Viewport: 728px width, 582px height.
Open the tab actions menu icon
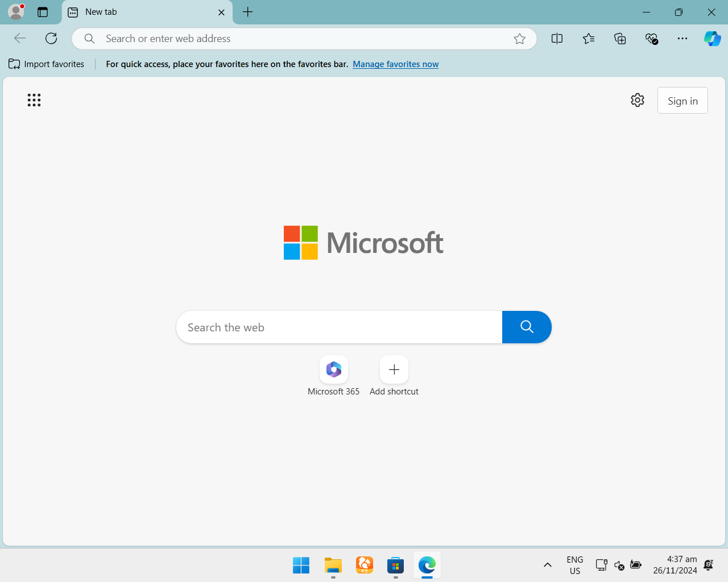tap(43, 12)
